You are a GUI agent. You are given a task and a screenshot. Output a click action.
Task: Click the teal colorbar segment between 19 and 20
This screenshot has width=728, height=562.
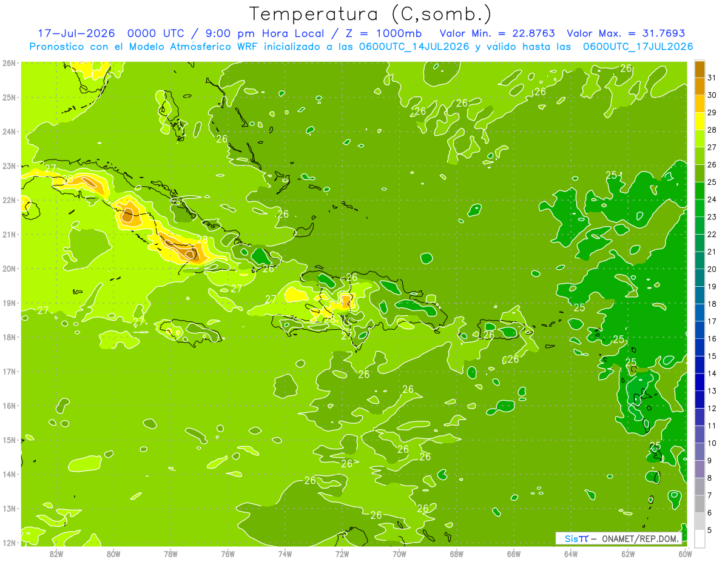(x=699, y=278)
